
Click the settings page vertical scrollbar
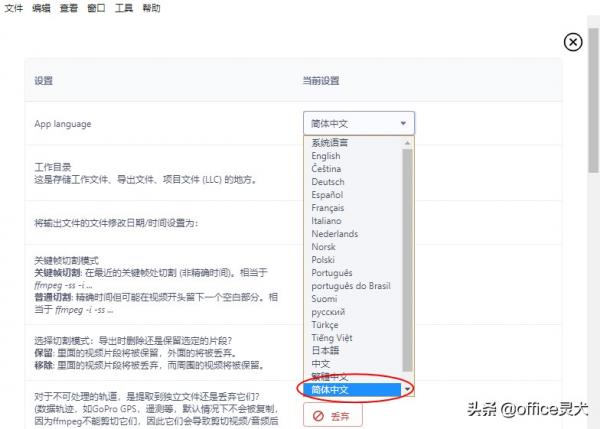(x=594, y=100)
